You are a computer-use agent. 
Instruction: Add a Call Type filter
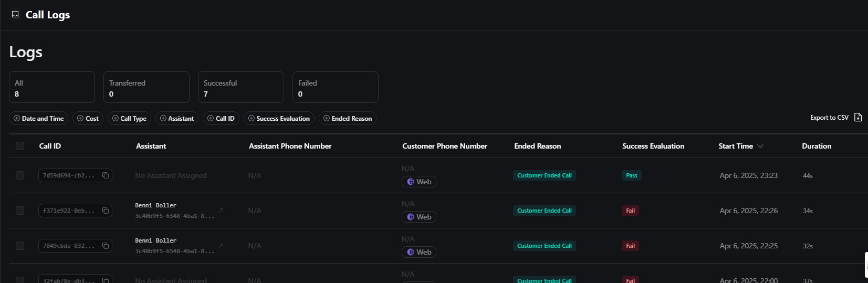point(129,118)
